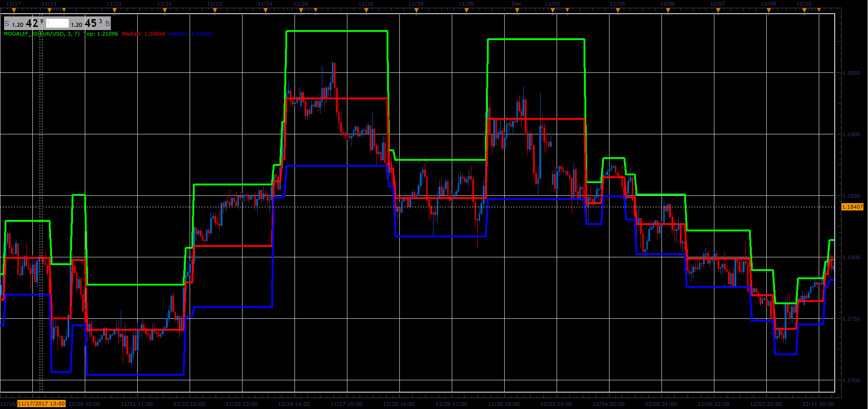
Task: Click the 12/06 22:00 time axis label
Action: click(713, 404)
